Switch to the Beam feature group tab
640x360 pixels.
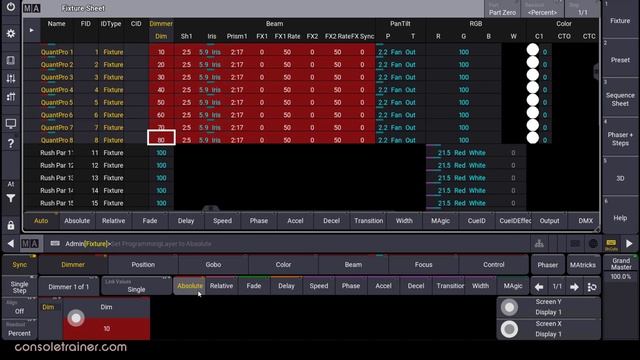[x=353, y=264]
